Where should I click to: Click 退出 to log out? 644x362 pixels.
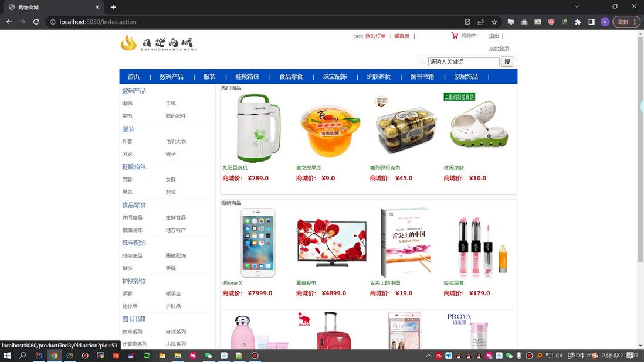(x=494, y=36)
